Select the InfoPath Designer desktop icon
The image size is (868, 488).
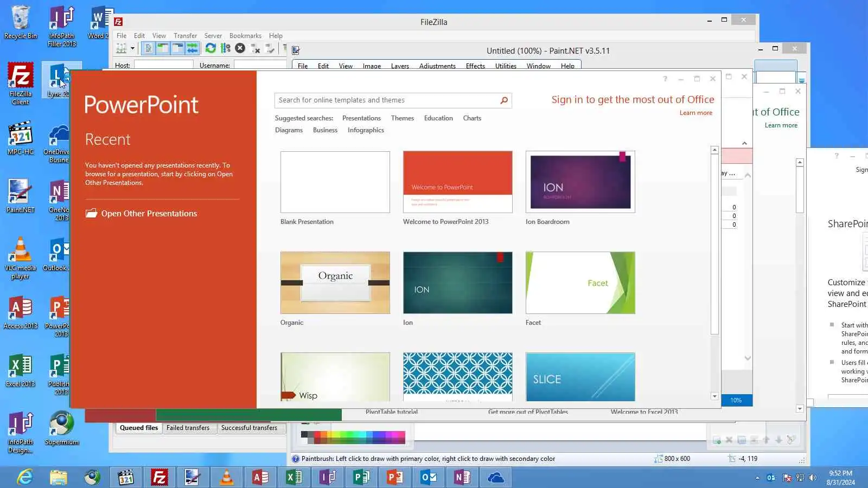[x=21, y=433]
